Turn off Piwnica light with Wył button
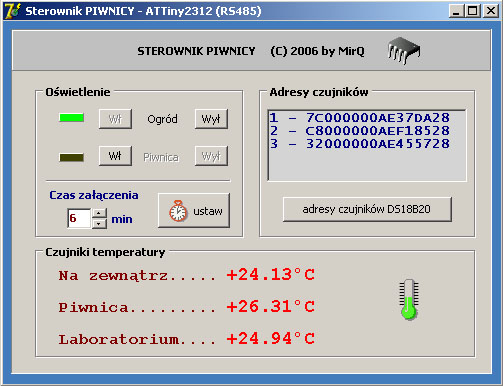 pos(211,156)
